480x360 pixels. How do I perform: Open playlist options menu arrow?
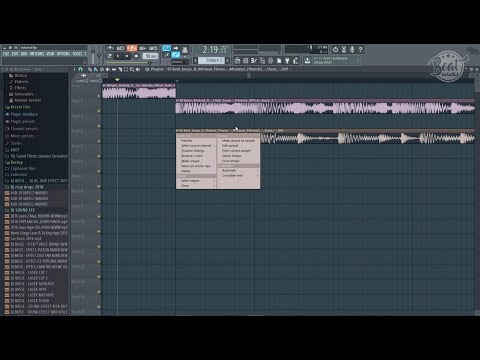pyautogui.click(x=74, y=69)
